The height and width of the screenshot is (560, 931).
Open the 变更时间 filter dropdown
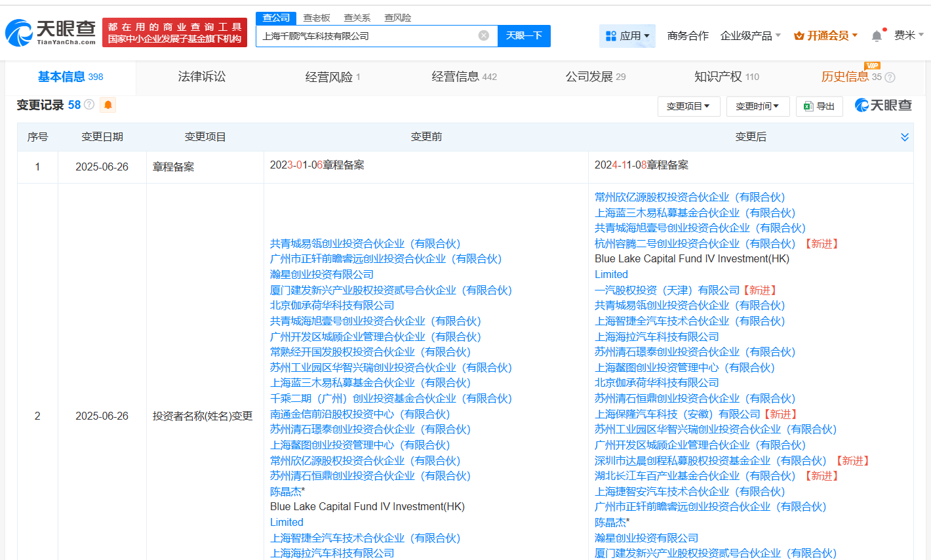(757, 106)
